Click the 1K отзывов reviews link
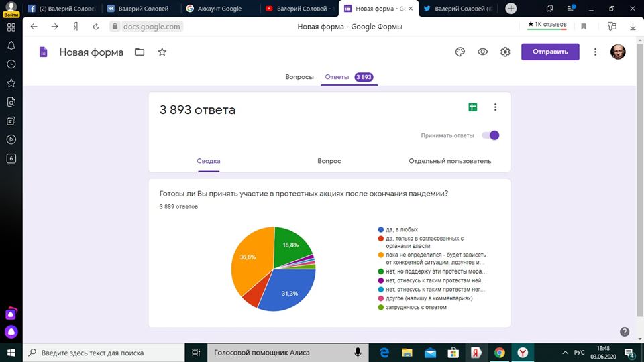This screenshot has height=362, width=644. (x=547, y=24)
